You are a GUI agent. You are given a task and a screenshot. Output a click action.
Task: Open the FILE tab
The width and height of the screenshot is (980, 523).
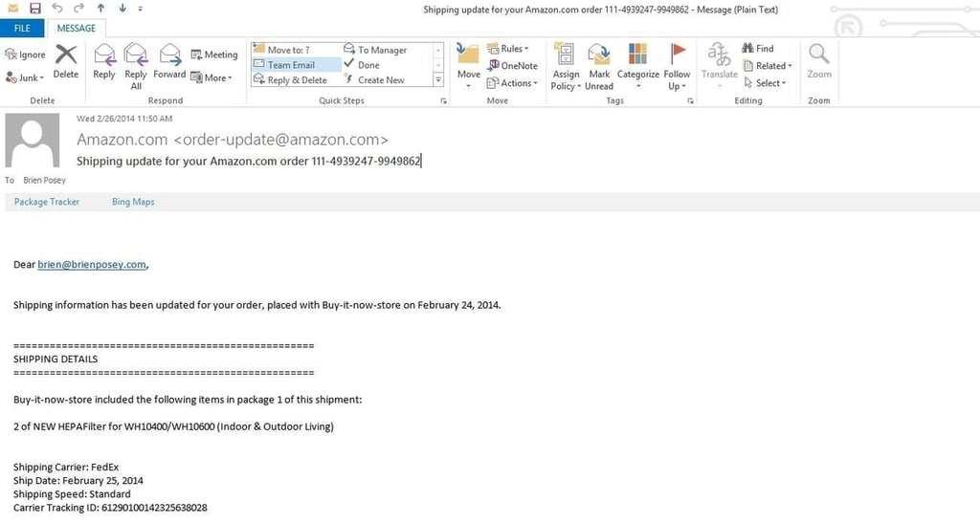[22, 28]
